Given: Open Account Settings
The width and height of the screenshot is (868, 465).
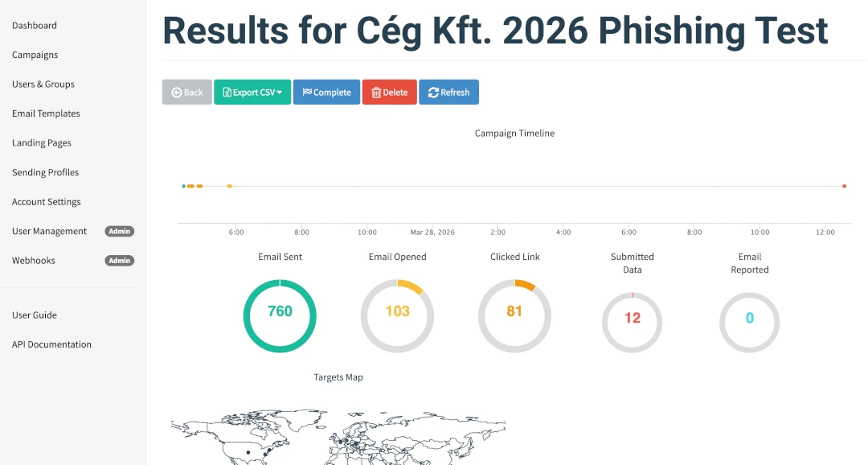Looking at the screenshot, I should pos(47,202).
